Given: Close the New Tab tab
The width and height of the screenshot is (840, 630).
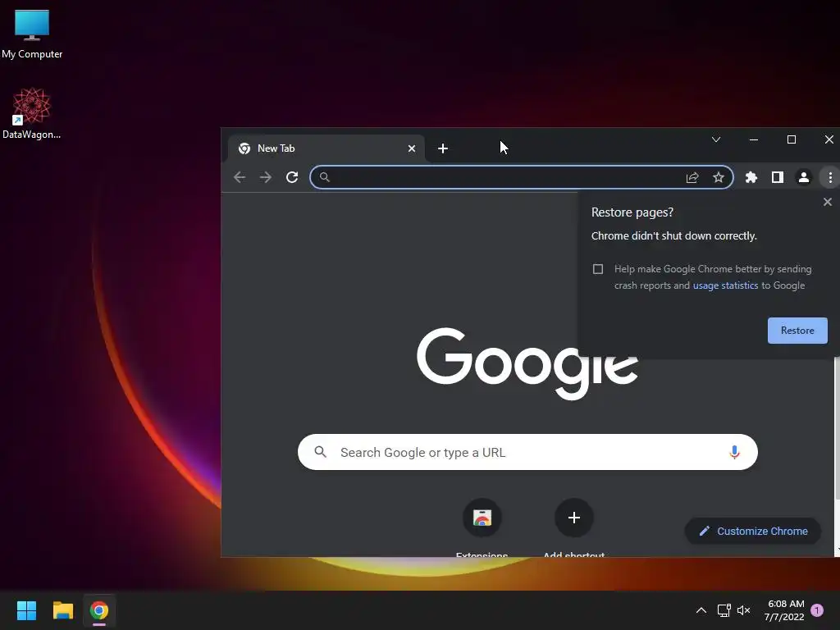Looking at the screenshot, I should tap(412, 148).
